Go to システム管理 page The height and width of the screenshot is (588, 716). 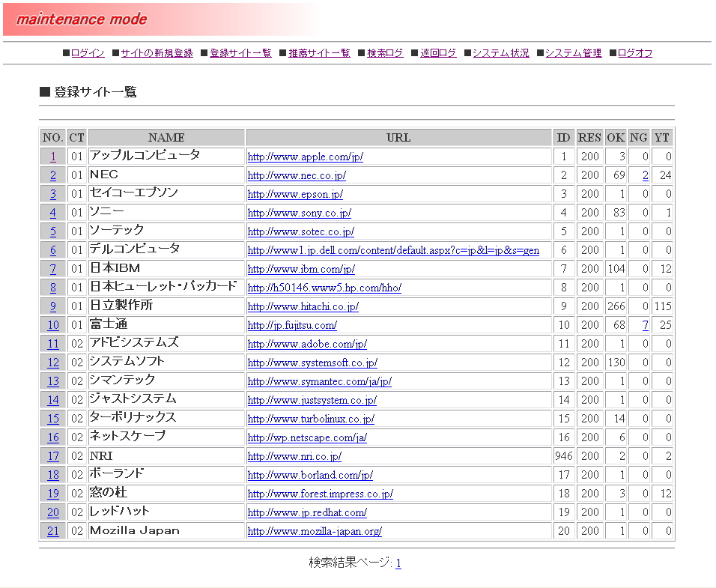coord(573,53)
